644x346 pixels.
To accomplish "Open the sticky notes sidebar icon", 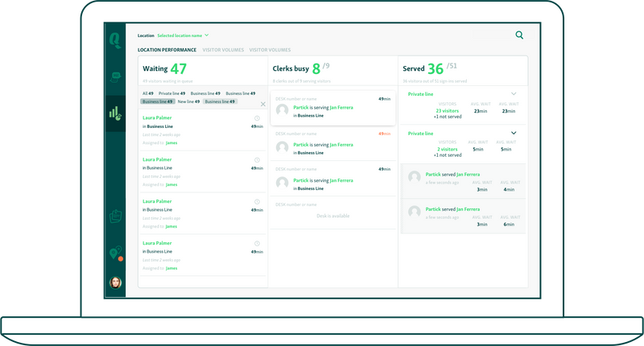I will point(115,216).
